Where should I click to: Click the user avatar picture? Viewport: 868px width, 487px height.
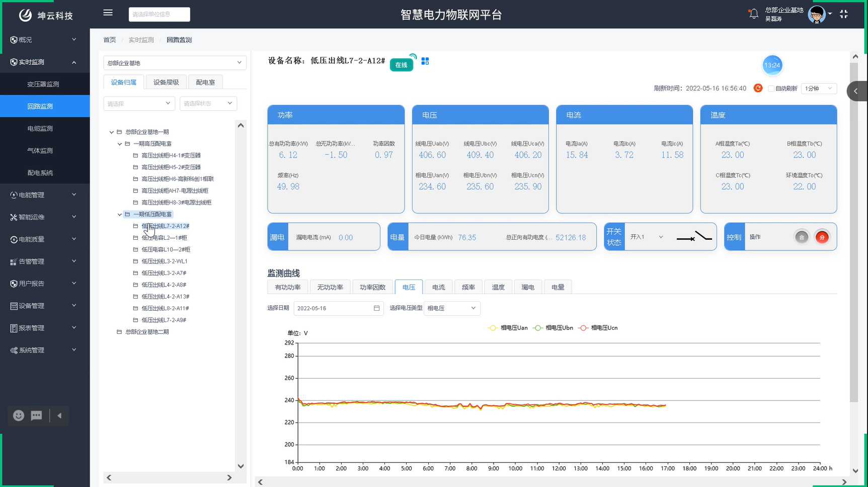coord(817,15)
